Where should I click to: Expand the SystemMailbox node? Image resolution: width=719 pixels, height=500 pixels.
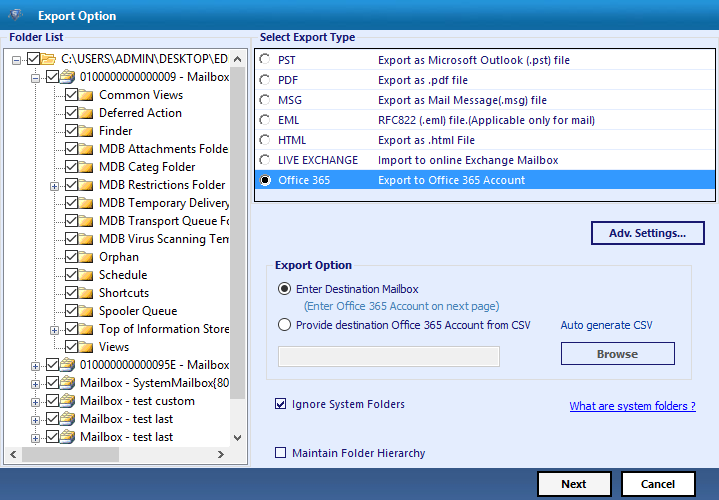[35, 384]
